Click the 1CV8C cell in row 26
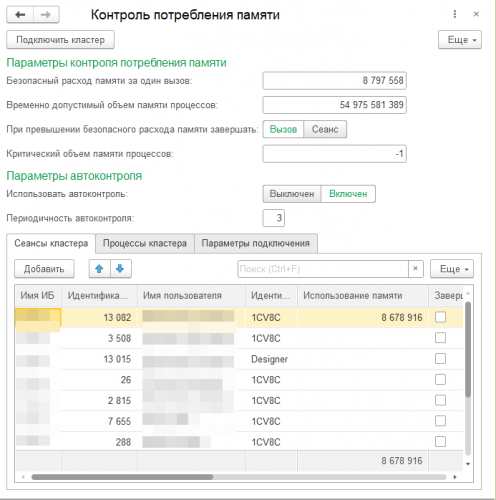This screenshot has width=496, height=500. point(271,380)
